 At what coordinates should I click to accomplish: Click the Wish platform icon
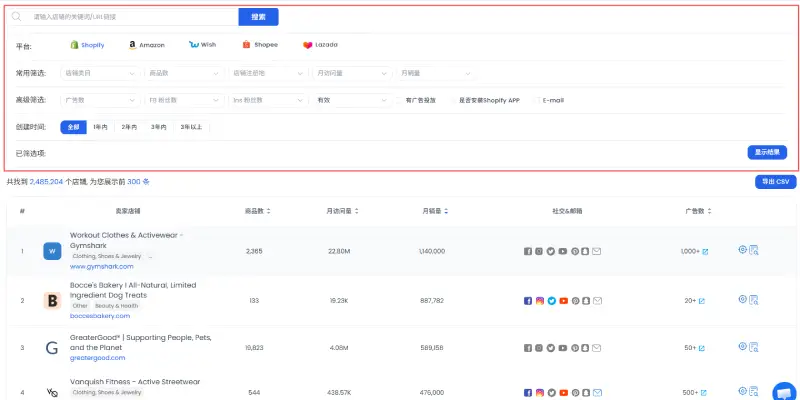193,45
